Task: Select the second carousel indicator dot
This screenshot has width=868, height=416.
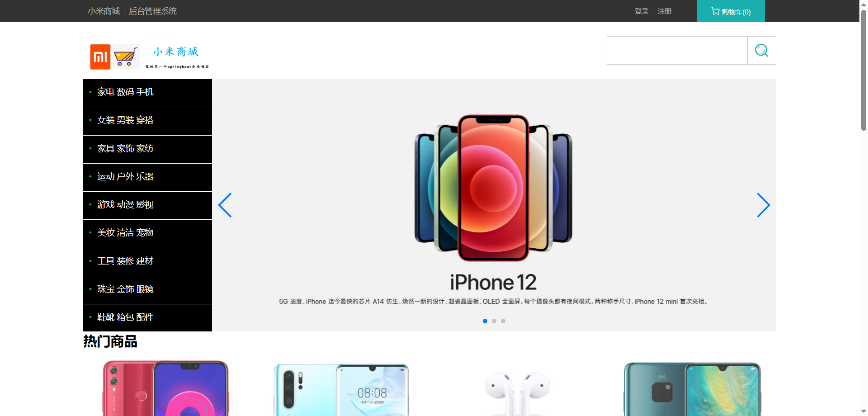Action: (494, 321)
